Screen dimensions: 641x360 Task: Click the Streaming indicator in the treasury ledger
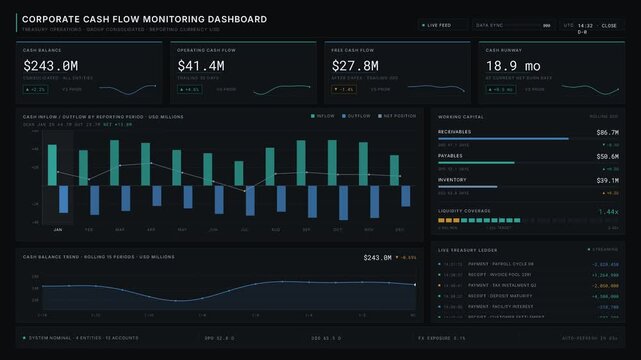pos(603,249)
